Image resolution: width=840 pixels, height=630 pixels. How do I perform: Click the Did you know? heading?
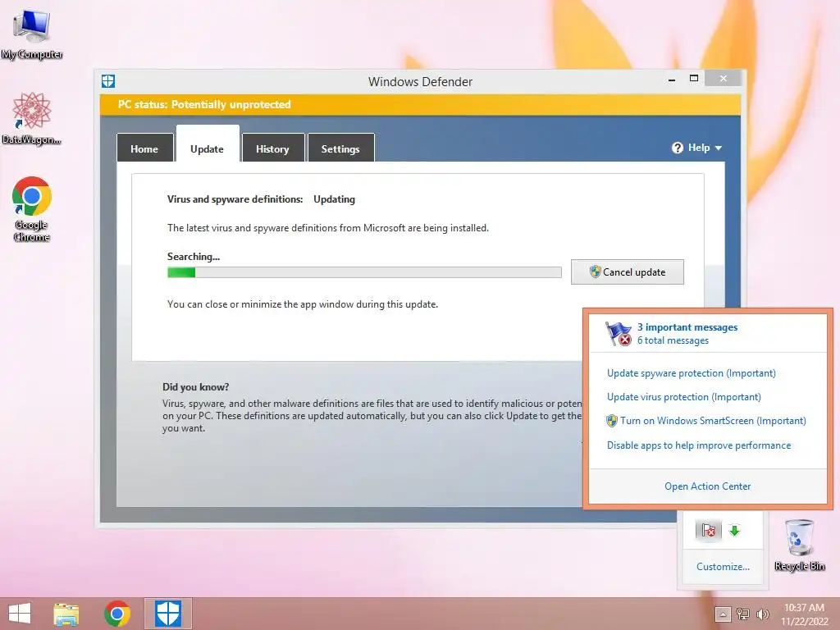195,387
